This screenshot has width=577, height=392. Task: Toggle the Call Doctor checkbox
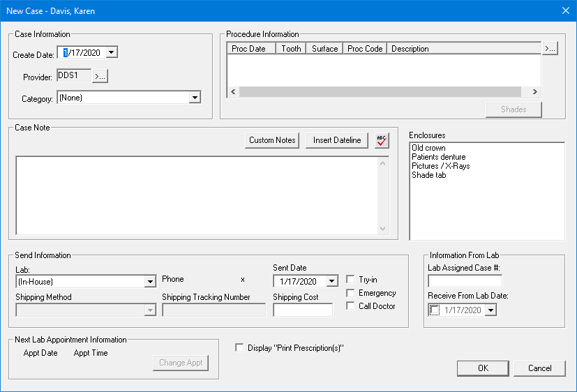point(351,306)
